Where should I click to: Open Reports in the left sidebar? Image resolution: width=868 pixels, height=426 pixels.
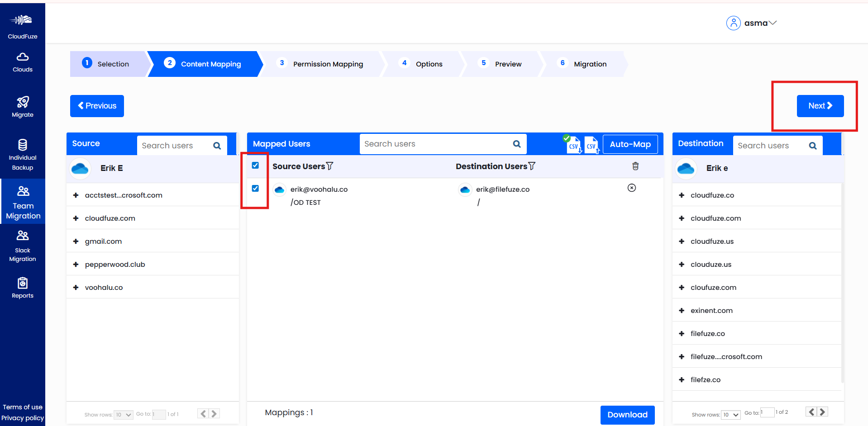click(23, 288)
